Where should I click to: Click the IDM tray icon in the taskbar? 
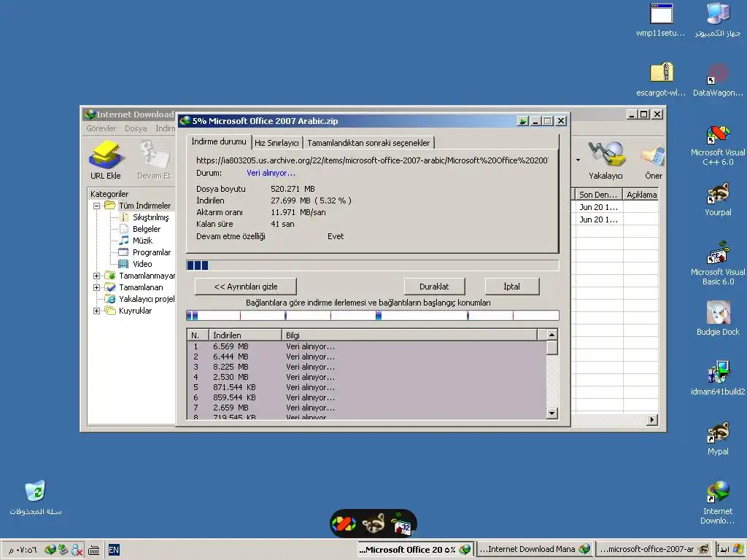pyautogui.click(x=50, y=550)
